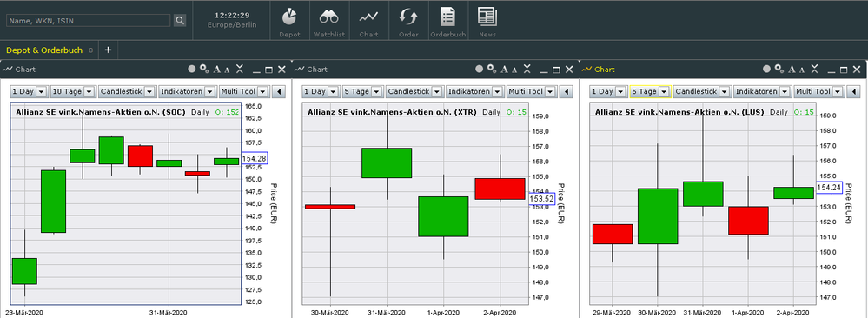Open the highlighted 5 Tage dropdown in LUS chart
This screenshot has width=868, height=318.
[651, 91]
